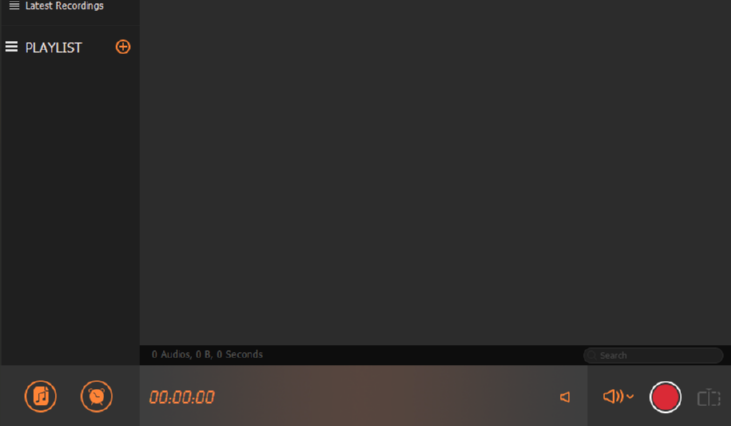This screenshot has width=731, height=426.
Task: Select the PLAYLIST heading
Action: [54, 48]
